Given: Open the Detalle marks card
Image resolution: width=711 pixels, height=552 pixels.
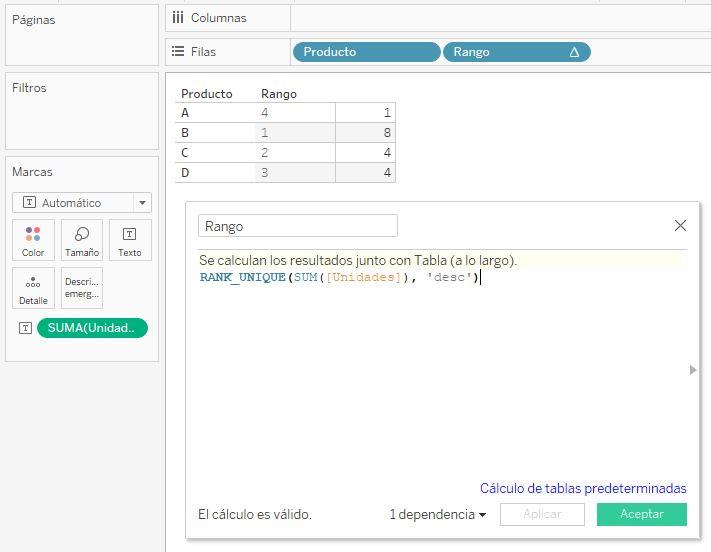Looking at the screenshot, I should (x=33, y=288).
